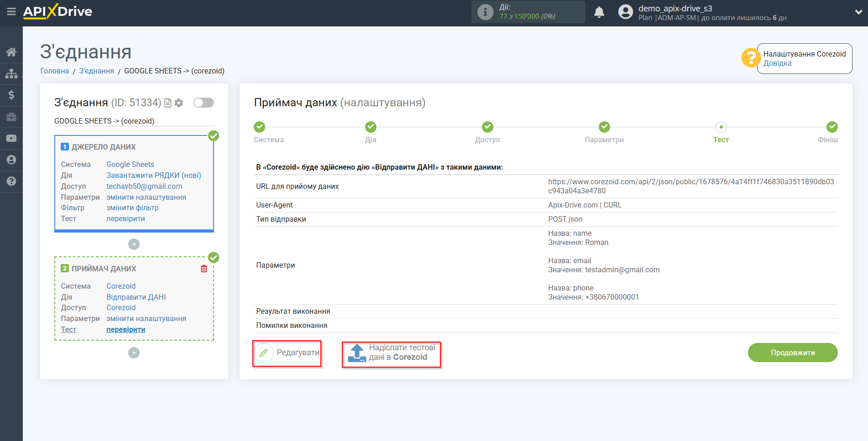Click the Corezoid URL value text
Screen dimensions: 868x441
(x=691, y=186)
